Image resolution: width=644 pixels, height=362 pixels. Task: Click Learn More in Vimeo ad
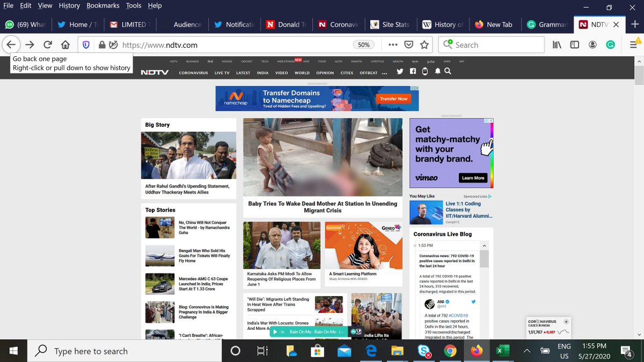473,178
